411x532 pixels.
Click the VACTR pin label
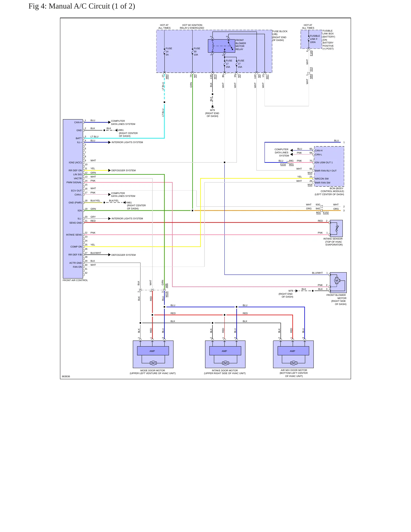tap(78, 178)
